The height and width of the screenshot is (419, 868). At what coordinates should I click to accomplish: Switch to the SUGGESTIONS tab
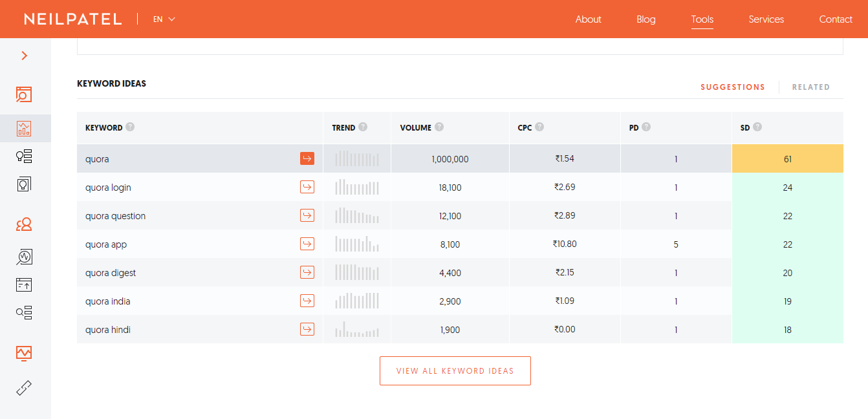(x=733, y=87)
